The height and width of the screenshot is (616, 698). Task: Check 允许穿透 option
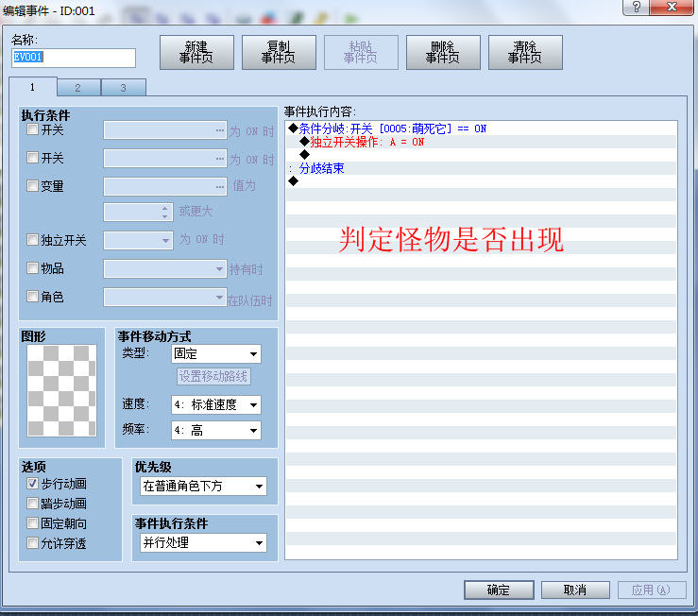(x=32, y=543)
